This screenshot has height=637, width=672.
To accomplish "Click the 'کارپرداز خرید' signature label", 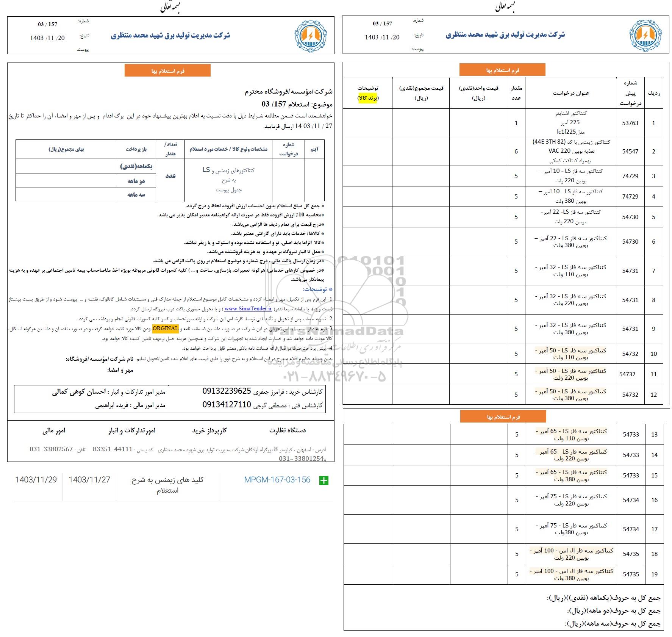I will point(209,430).
